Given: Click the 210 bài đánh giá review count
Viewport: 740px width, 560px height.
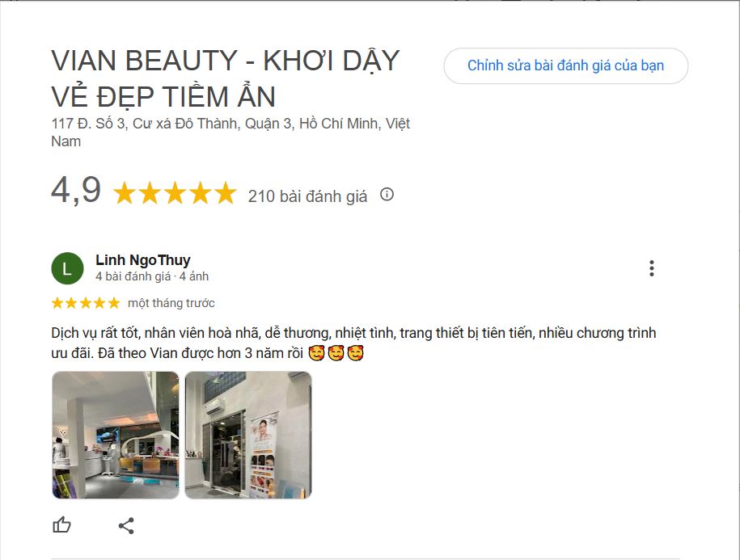Looking at the screenshot, I should click(x=307, y=196).
